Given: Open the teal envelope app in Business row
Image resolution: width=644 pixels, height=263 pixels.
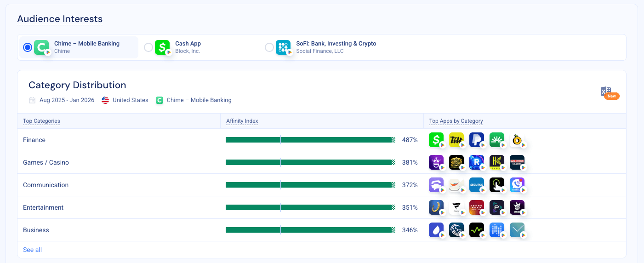Looking at the screenshot, I should click(517, 230).
